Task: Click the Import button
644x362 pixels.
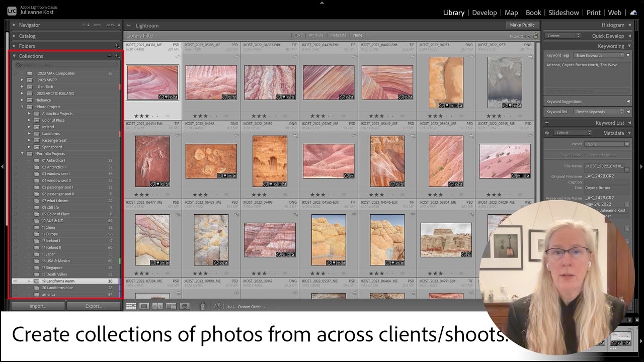Action: 38,306
